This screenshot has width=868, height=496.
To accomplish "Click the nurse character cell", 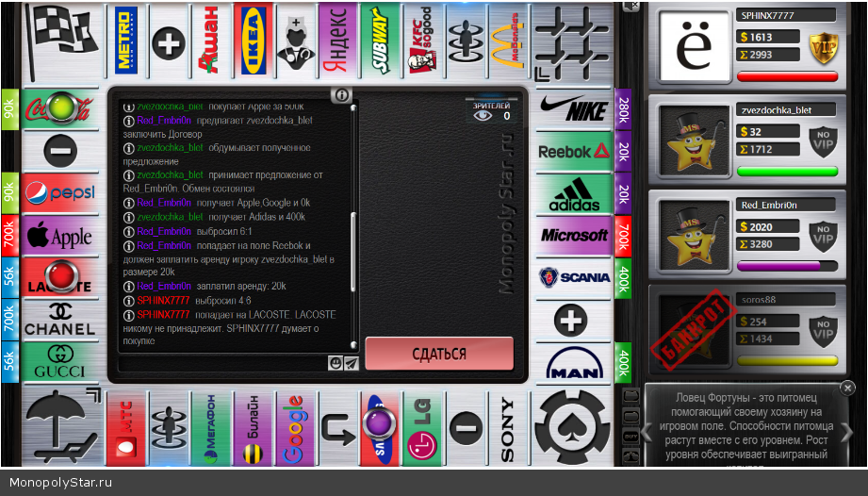I will coord(296,41).
